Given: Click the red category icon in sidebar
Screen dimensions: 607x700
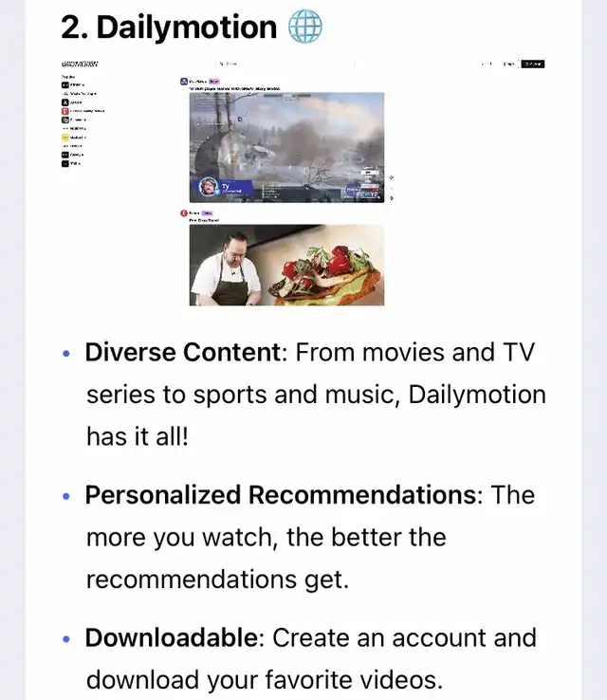Looking at the screenshot, I should tap(64, 111).
